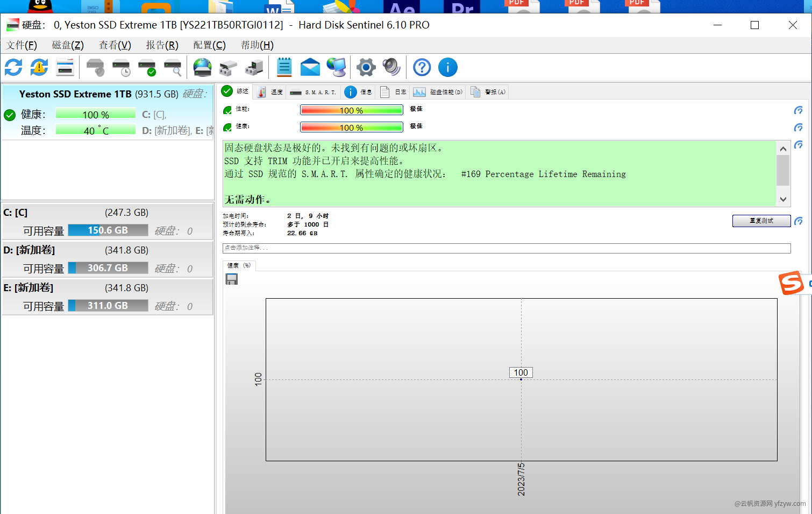
Task: Click the Sogou S input method icon
Action: (x=792, y=283)
